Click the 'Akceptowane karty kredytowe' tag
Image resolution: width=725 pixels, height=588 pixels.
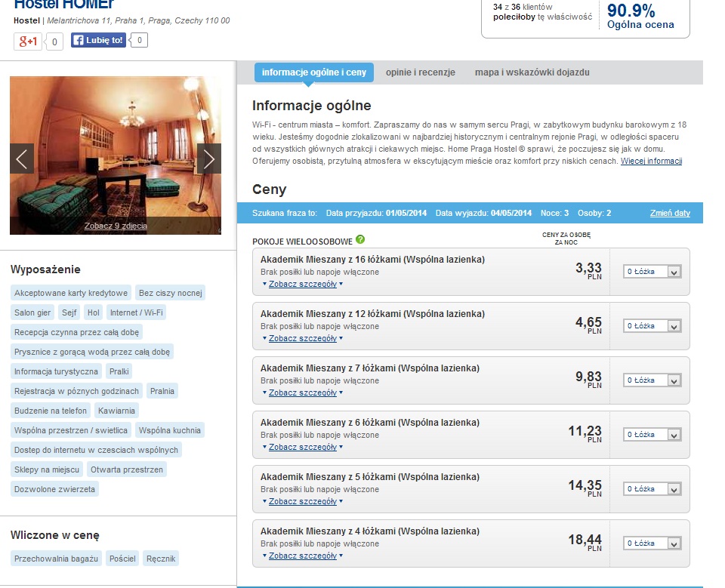pyautogui.click(x=71, y=293)
